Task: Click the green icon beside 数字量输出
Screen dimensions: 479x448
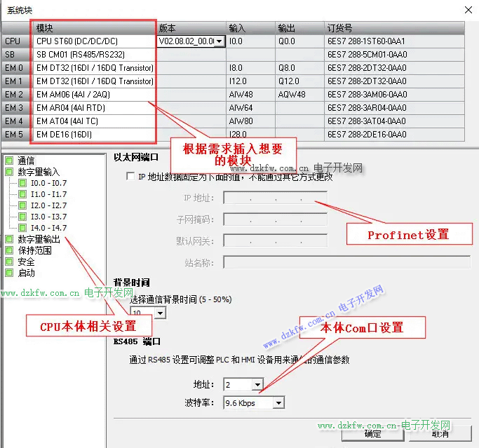Action: [9, 239]
